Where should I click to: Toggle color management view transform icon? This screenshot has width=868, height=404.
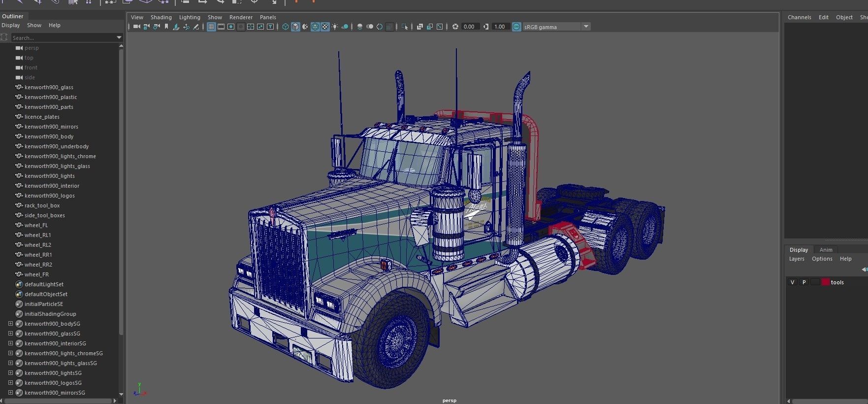point(516,27)
